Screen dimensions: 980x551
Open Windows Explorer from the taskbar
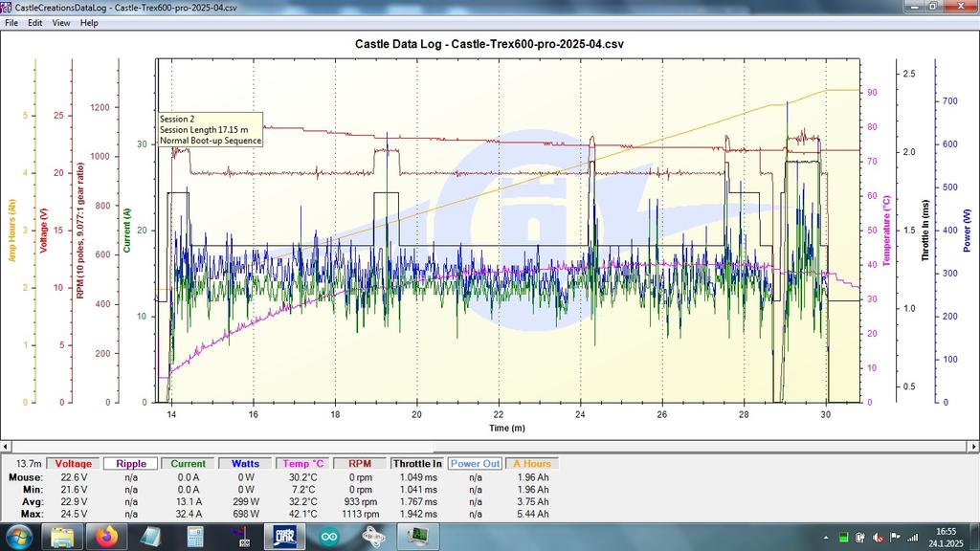click(63, 537)
